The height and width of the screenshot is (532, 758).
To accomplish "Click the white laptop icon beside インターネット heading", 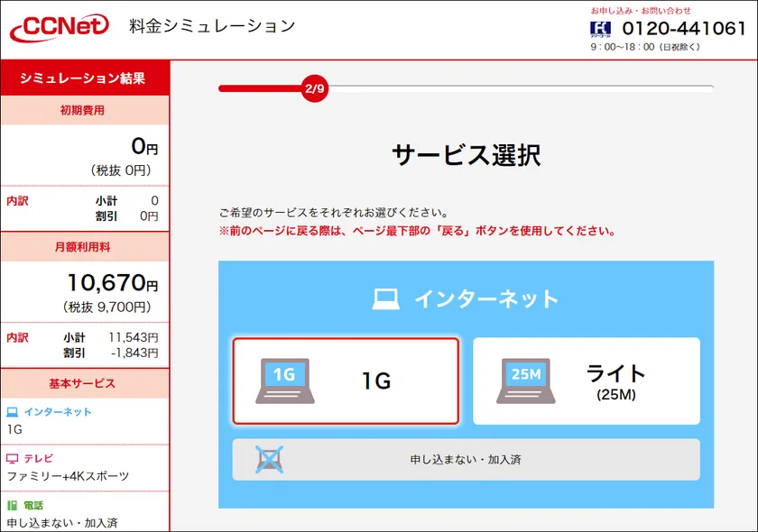I will [385, 299].
